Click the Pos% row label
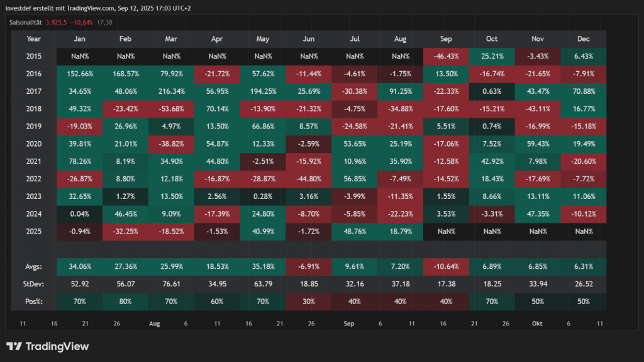644x362 pixels. point(35,302)
